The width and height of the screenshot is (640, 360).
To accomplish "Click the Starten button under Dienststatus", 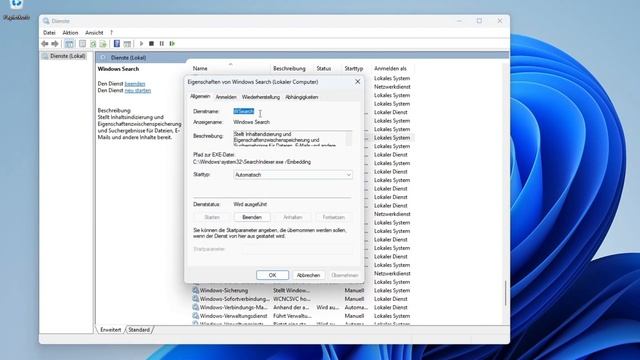I will 212,217.
